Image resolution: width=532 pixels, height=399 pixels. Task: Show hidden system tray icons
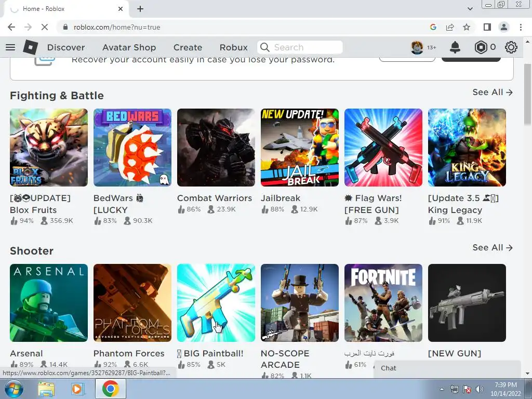pyautogui.click(x=442, y=390)
